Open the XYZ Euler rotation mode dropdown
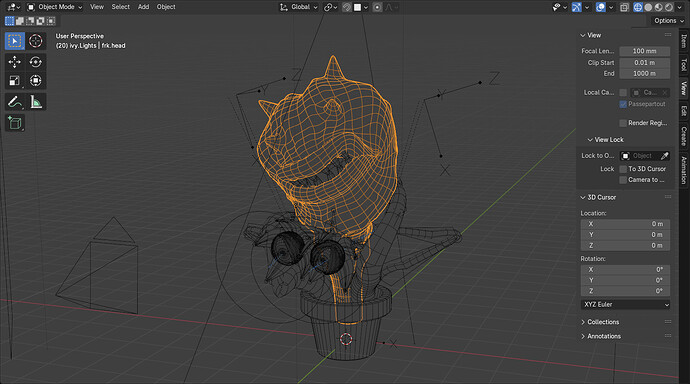The image size is (690, 384). click(625, 304)
